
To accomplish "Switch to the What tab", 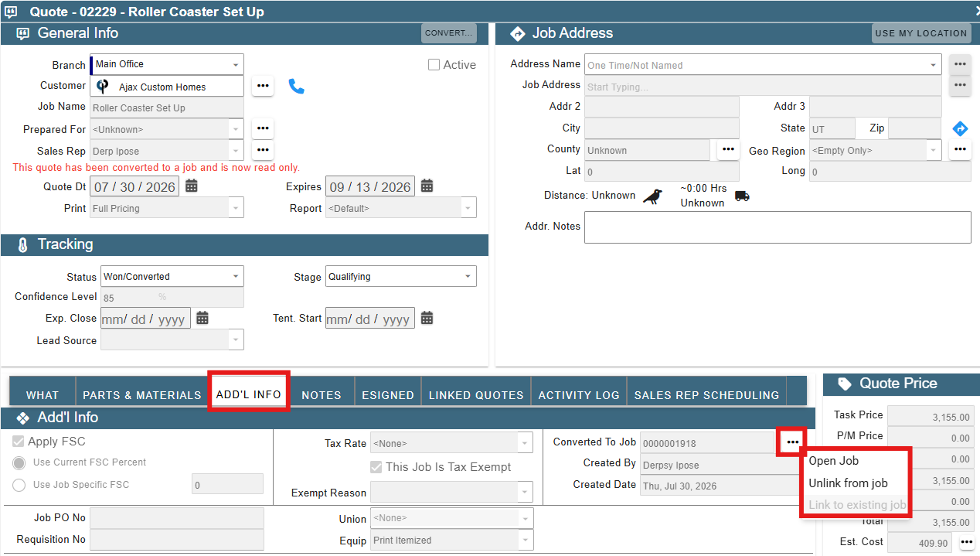I will pos(43,394).
